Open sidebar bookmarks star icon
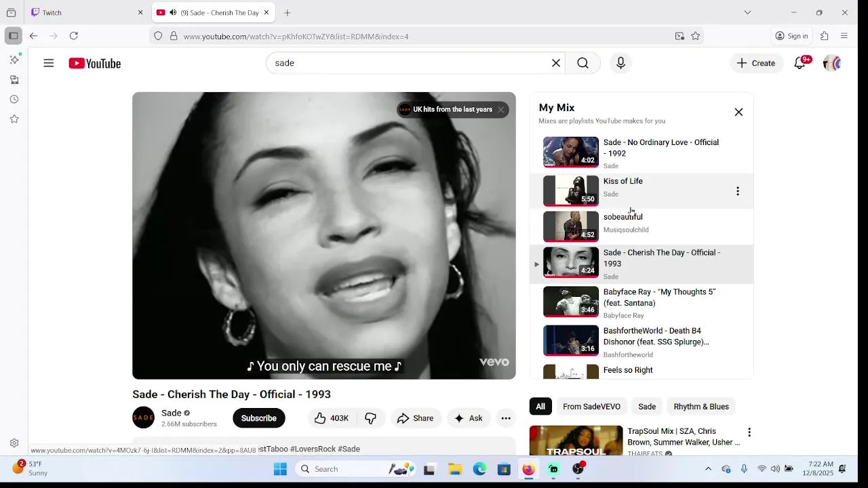868x488 pixels. [x=14, y=119]
